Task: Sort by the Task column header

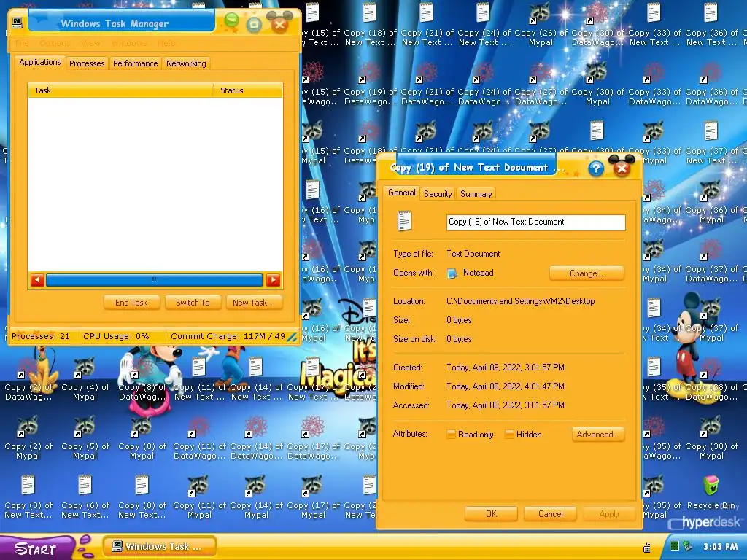Action: point(120,90)
